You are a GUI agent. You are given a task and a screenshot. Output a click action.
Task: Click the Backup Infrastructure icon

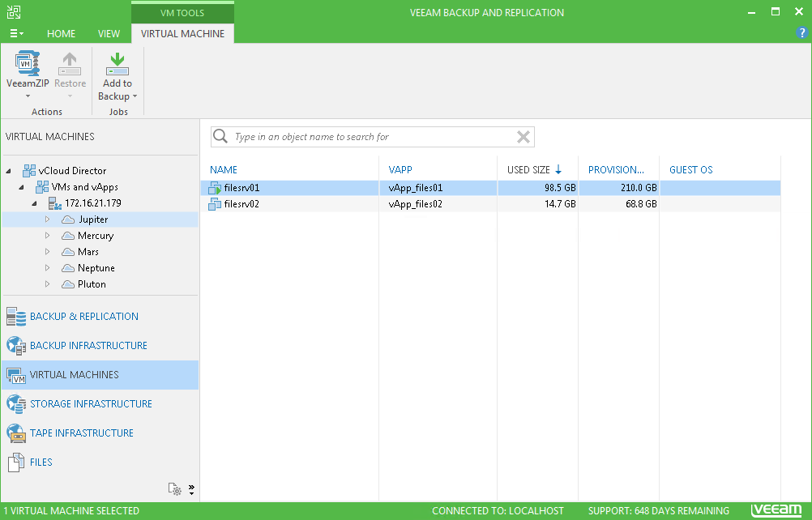16,346
